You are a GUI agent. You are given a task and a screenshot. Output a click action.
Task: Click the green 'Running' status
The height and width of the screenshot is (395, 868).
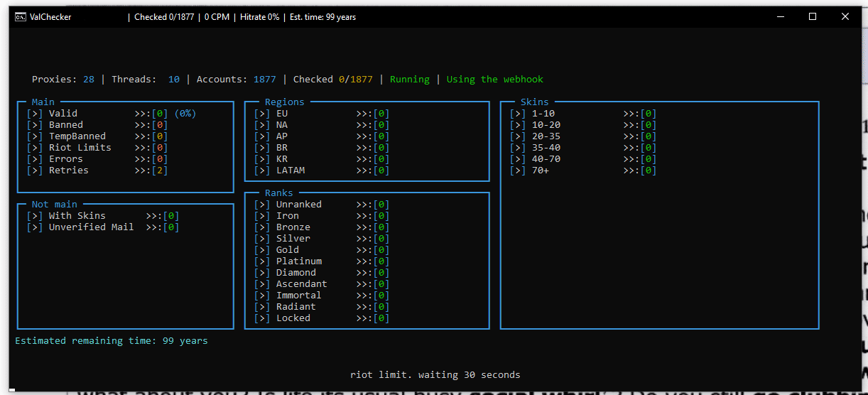(x=410, y=80)
